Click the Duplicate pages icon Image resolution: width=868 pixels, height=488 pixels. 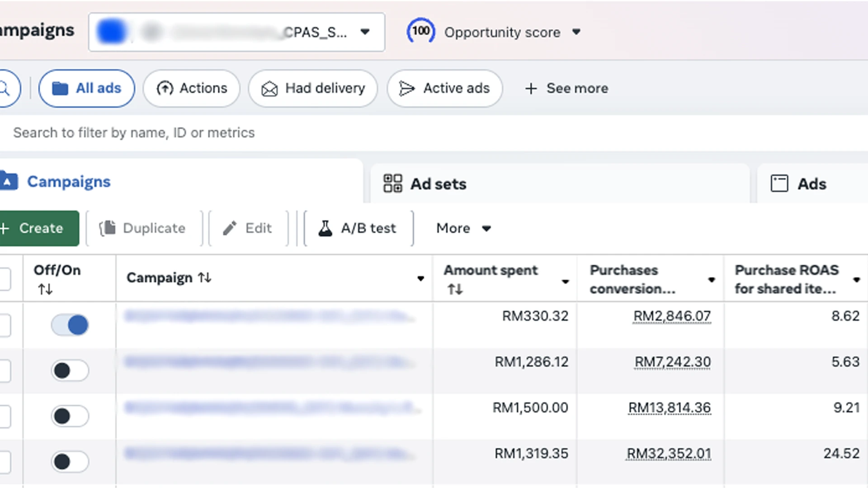tap(108, 228)
